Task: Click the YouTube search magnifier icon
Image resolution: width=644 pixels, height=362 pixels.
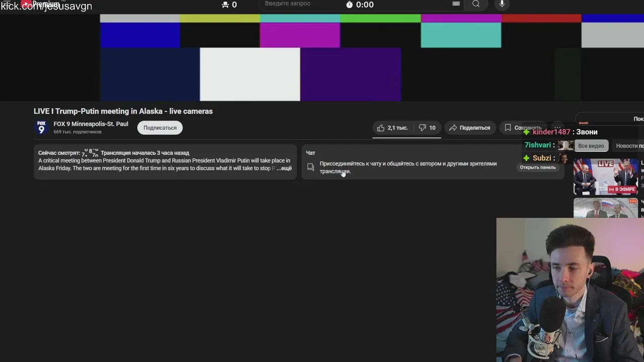Action: coord(476,4)
